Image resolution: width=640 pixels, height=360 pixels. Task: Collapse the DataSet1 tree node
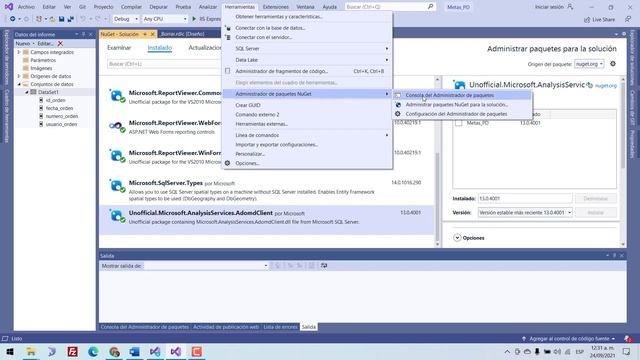click(27, 92)
